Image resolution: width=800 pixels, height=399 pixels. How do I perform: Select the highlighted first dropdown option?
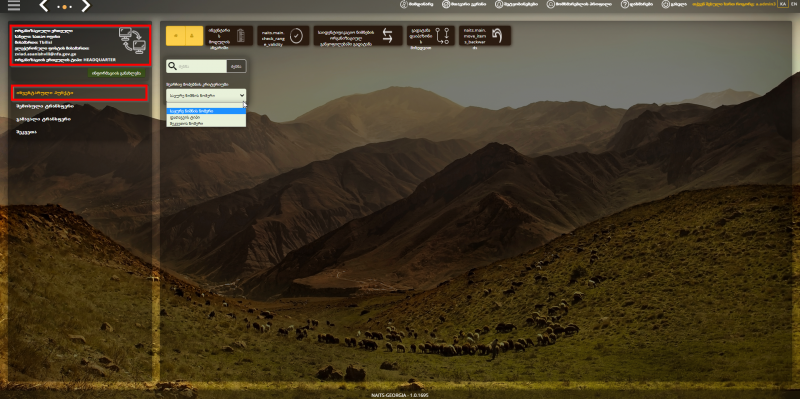[206, 111]
